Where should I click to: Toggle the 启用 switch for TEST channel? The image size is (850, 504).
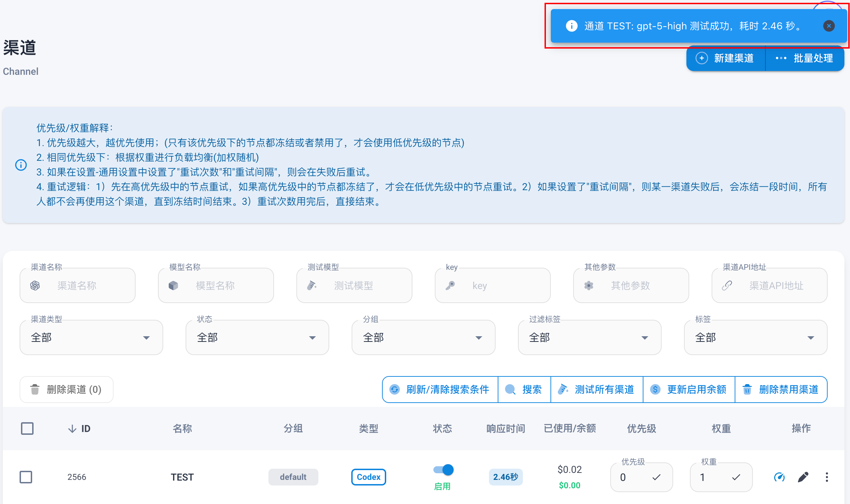443,470
